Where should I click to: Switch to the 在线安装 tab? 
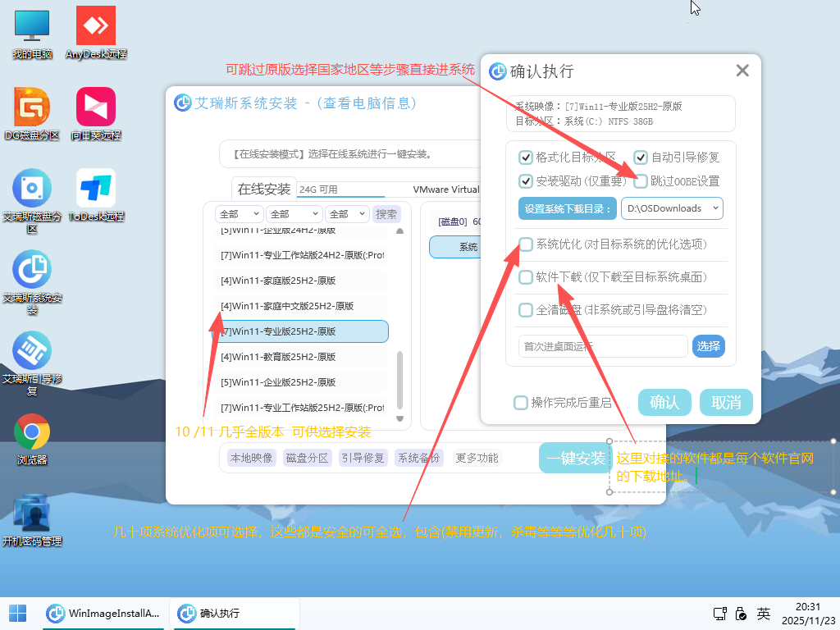[x=264, y=189]
